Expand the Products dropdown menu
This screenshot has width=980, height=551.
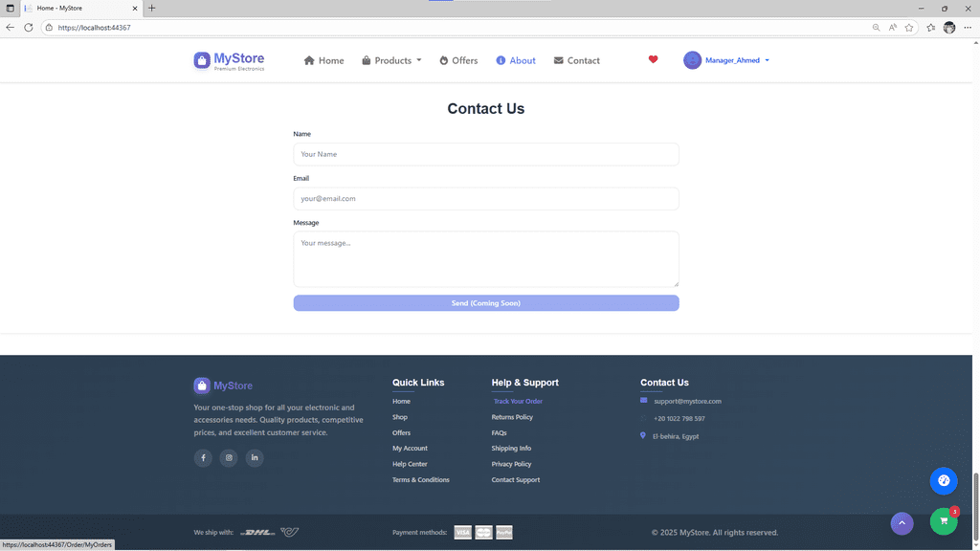pyautogui.click(x=391, y=60)
